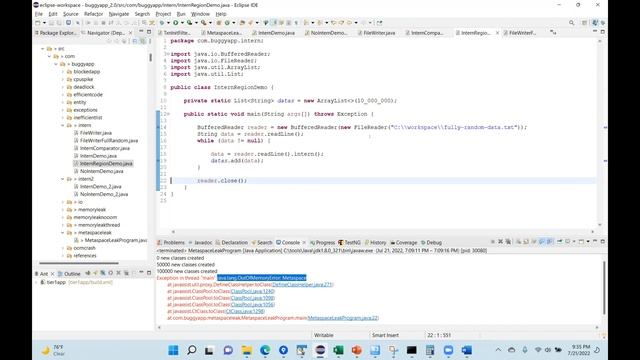
Task: Select NoInternDemo_2.java in the tree
Action: pyautogui.click(x=104, y=194)
